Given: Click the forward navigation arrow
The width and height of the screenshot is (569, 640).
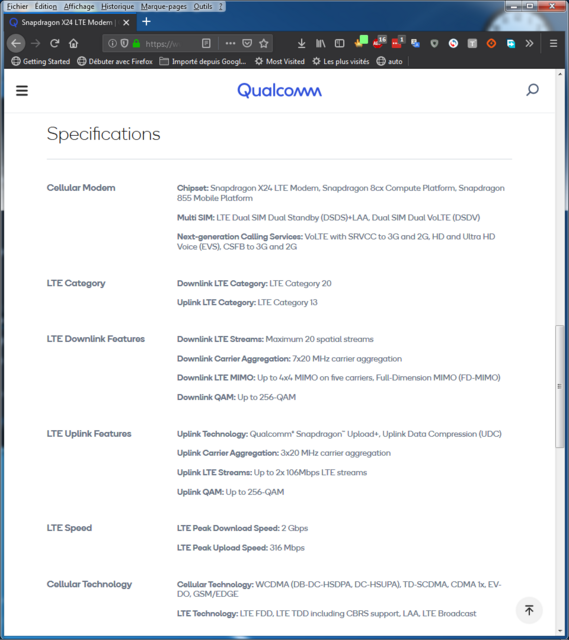Looking at the screenshot, I should [x=36, y=43].
